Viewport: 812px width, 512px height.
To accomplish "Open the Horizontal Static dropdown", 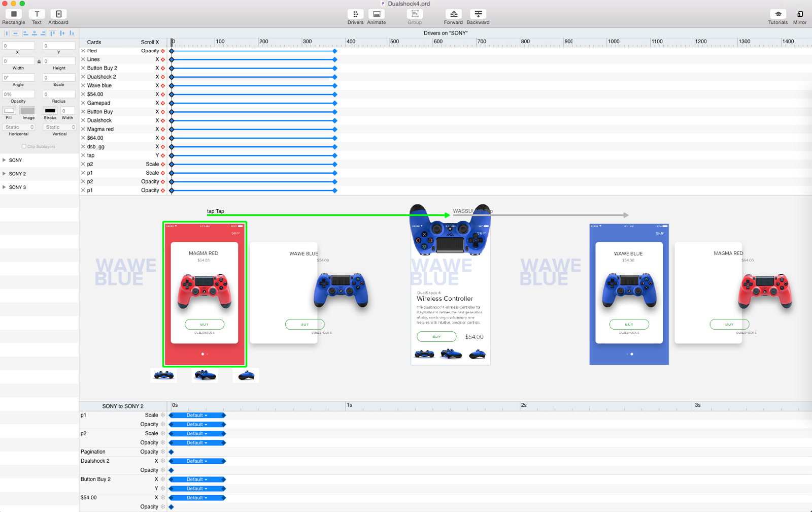I will point(19,127).
